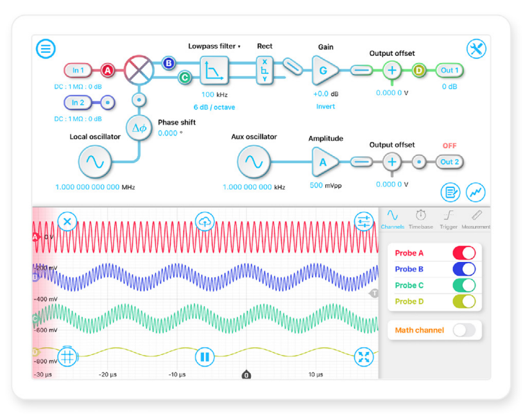Switch to the Trigger tab
532x418 pixels.
click(x=449, y=219)
